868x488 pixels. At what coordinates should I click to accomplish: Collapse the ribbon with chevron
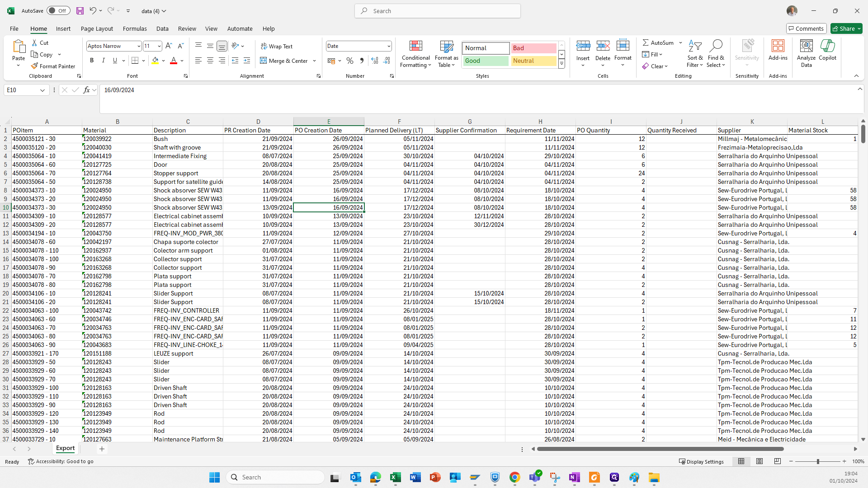(856, 76)
